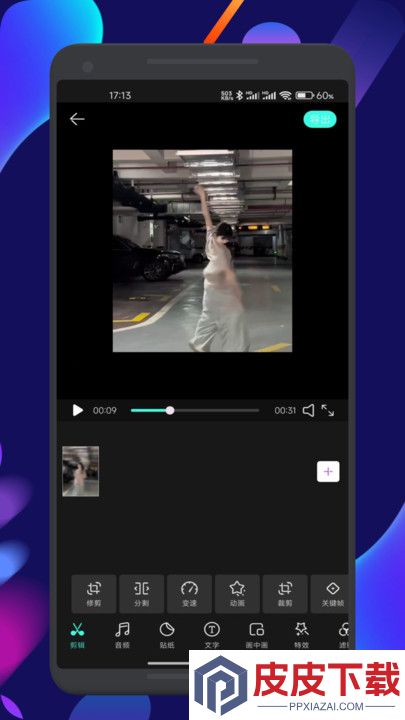The width and height of the screenshot is (405, 720).
Task: Open the 画中画 picture-in-picture tab
Action: tap(257, 635)
